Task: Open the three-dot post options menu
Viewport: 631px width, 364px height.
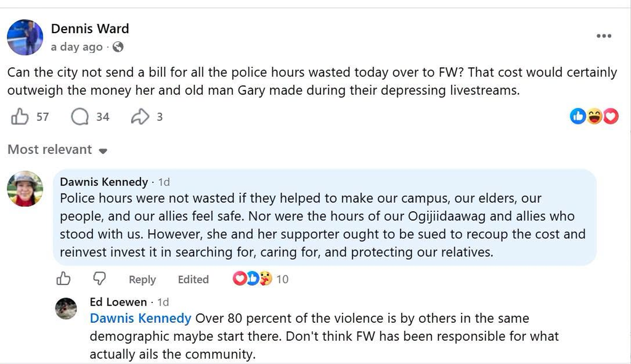Action: [604, 36]
